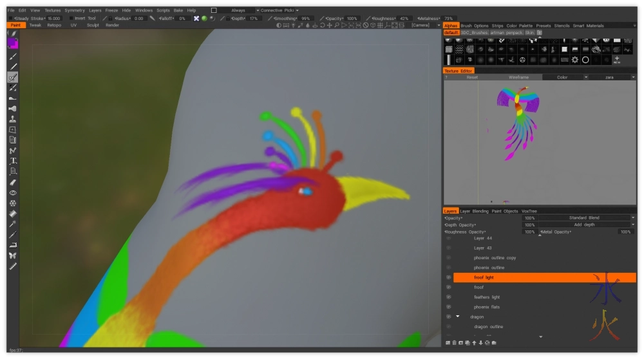Screen dimensions: 644x359
Task: Toggle the Invert Tool checkbox
Action: point(70,19)
